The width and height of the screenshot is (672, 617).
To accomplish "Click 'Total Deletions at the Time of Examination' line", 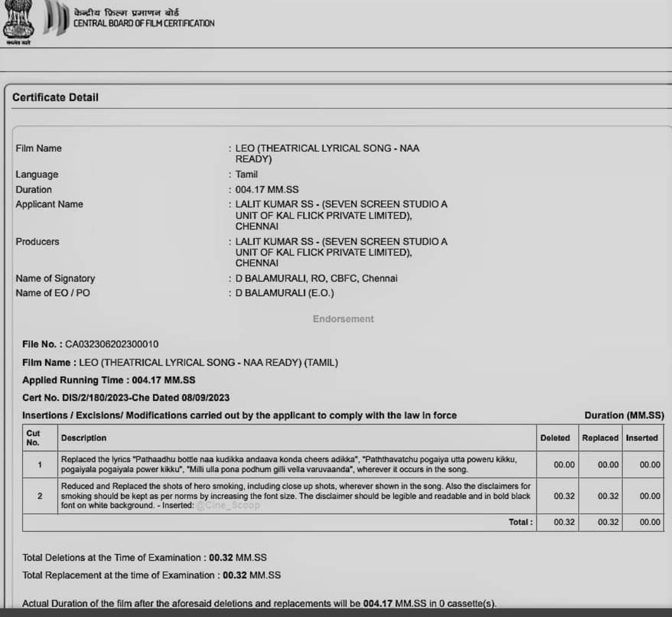I will pyautogui.click(x=144, y=558).
